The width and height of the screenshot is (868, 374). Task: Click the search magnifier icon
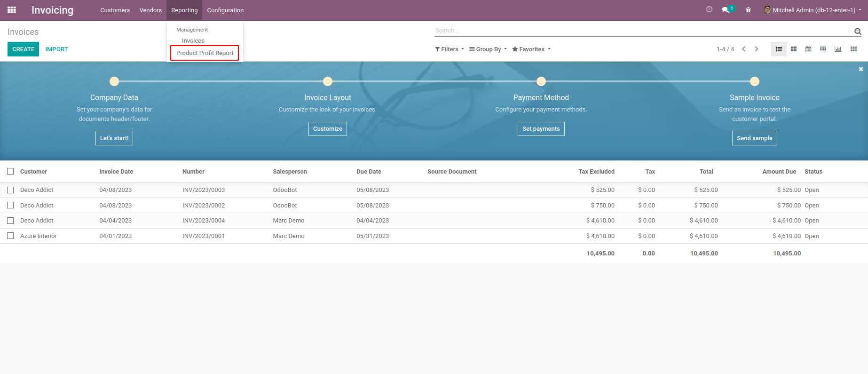tap(858, 32)
